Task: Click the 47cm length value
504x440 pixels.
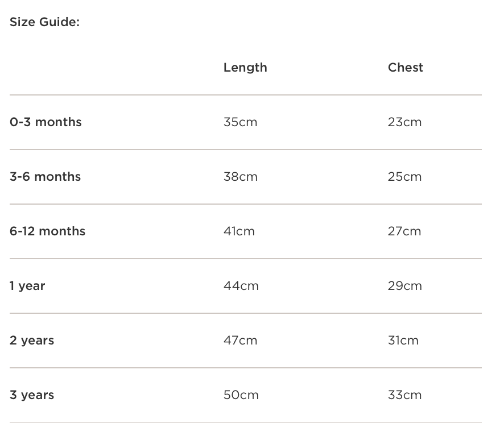Action: [241, 341]
